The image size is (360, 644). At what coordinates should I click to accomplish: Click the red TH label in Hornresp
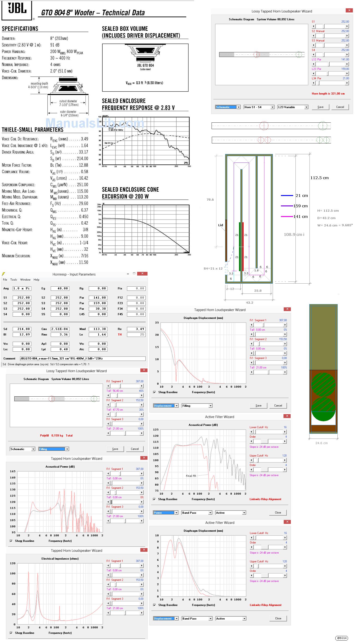coord(120,335)
